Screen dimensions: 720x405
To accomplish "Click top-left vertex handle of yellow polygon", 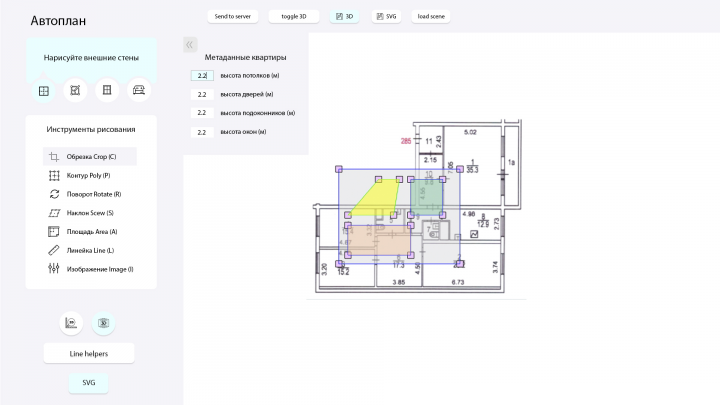I will [x=379, y=180].
